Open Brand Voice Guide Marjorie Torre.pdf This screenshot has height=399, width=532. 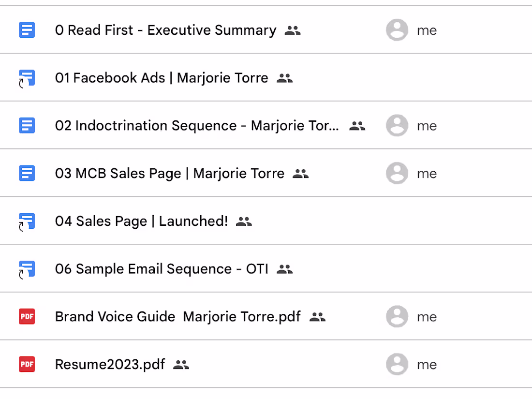[x=177, y=317]
